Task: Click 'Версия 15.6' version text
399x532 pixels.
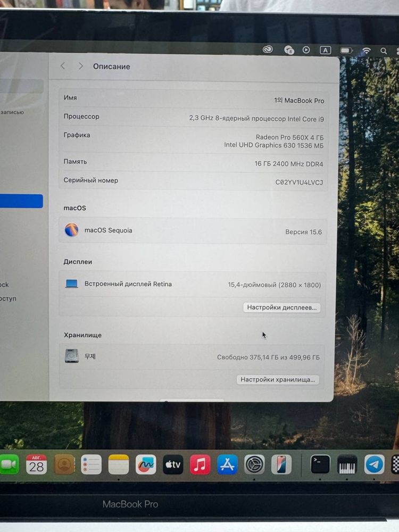Action: (x=303, y=232)
